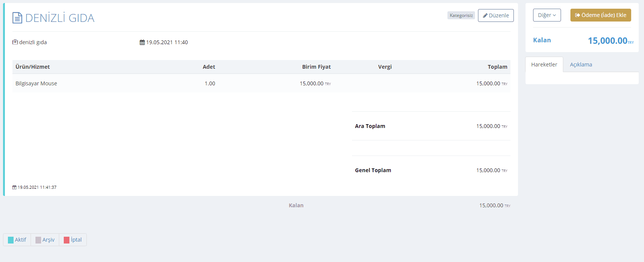This screenshot has width=644, height=262.
Task: Click the Genel Toplam label
Action: click(x=373, y=170)
